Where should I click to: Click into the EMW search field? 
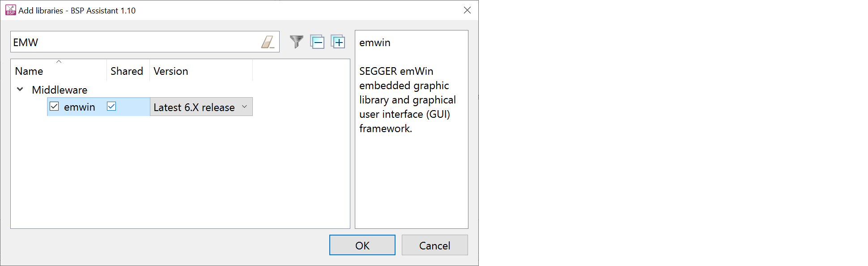click(134, 42)
